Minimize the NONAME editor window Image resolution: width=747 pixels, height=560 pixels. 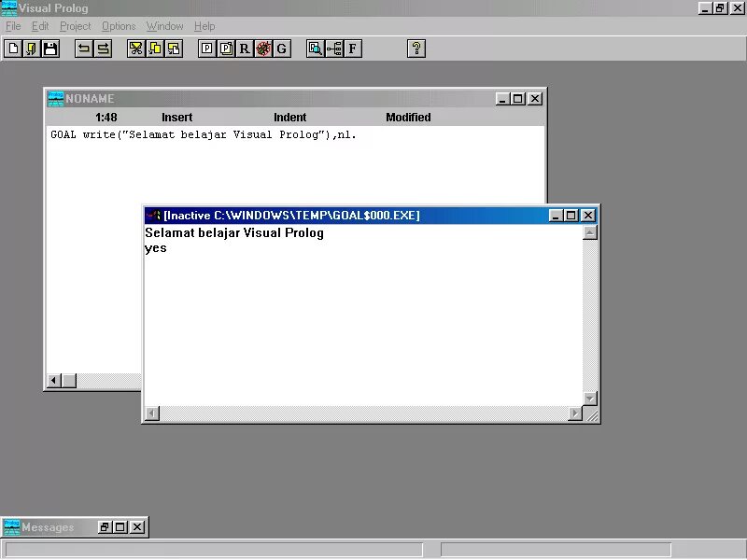[x=502, y=99]
